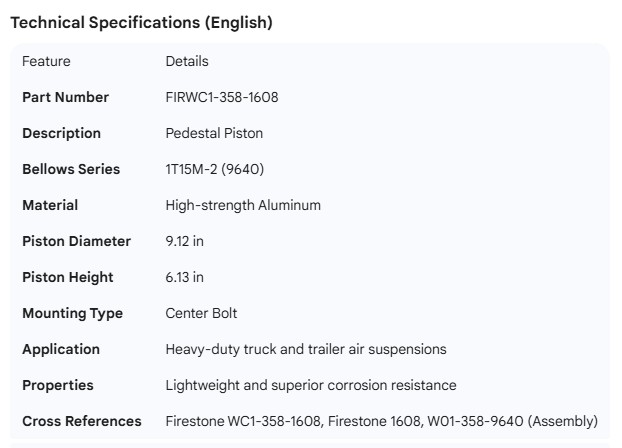The height and width of the screenshot is (448, 622).
Task: Select the Part Number label
Action: click(65, 97)
